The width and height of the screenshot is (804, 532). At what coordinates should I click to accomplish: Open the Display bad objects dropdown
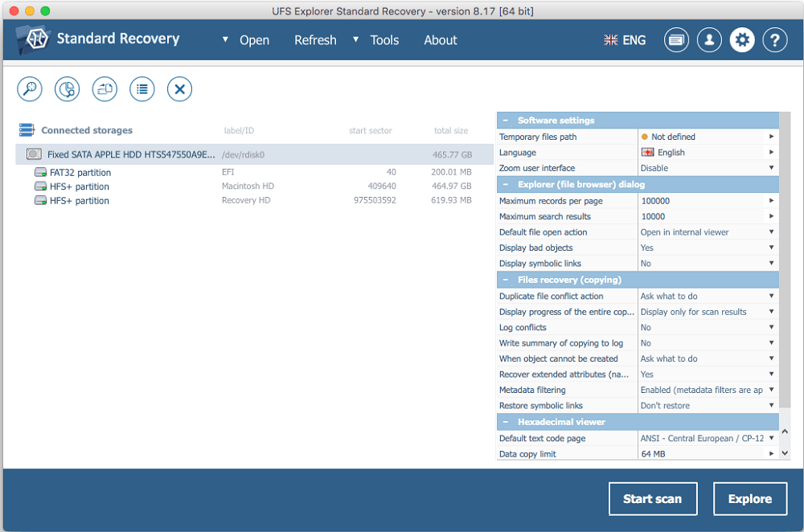point(771,248)
